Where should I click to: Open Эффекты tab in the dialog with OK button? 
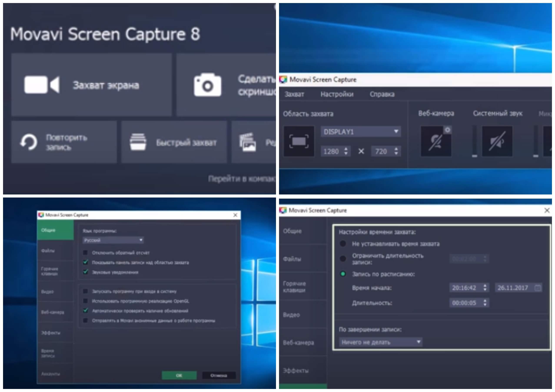click(x=55, y=333)
